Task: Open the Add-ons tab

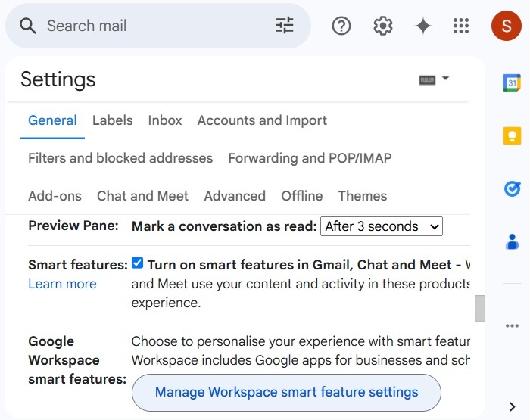Action: click(x=55, y=196)
